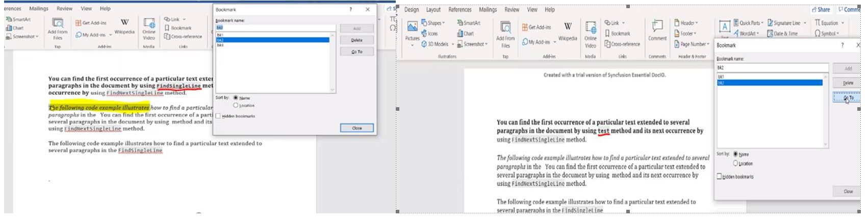Click Wikipedia add-in in left window

(124, 26)
